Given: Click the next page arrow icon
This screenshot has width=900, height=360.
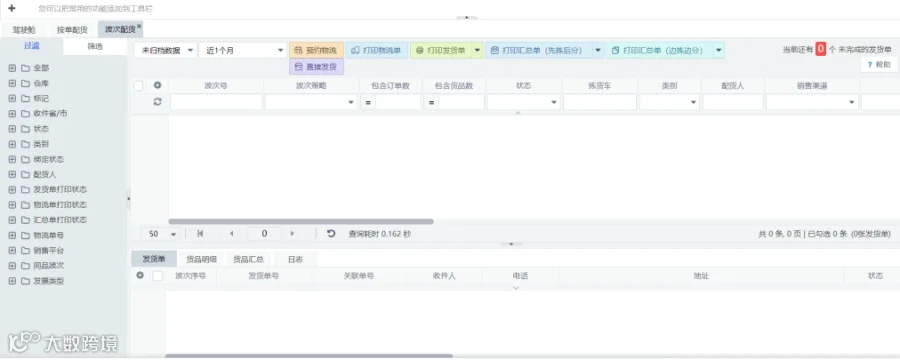Looking at the screenshot, I should point(292,234).
